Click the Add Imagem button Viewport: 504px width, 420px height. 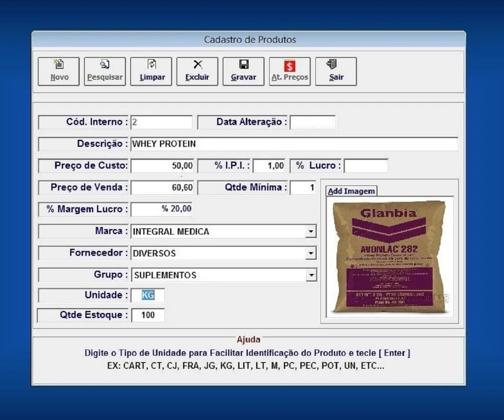pos(352,191)
